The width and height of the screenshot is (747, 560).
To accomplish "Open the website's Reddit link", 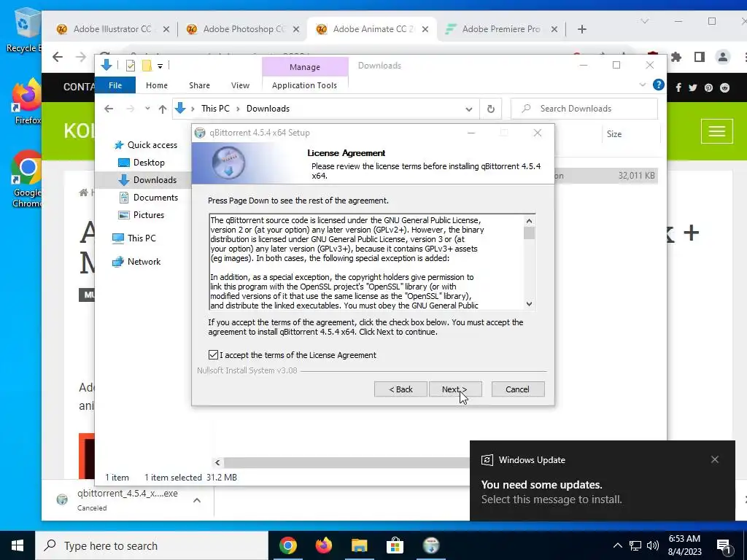I will [724, 87].
